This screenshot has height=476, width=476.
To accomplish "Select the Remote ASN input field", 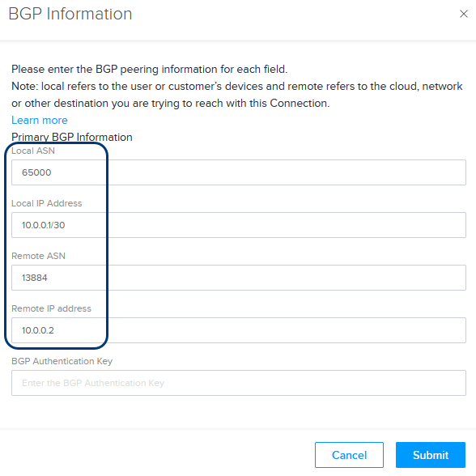I will [x=239, y=278].
